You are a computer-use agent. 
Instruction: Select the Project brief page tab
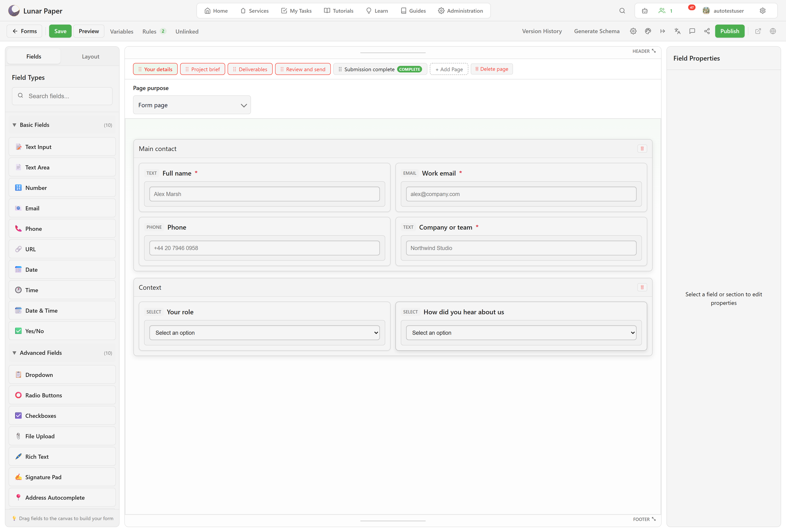point(202,69)
